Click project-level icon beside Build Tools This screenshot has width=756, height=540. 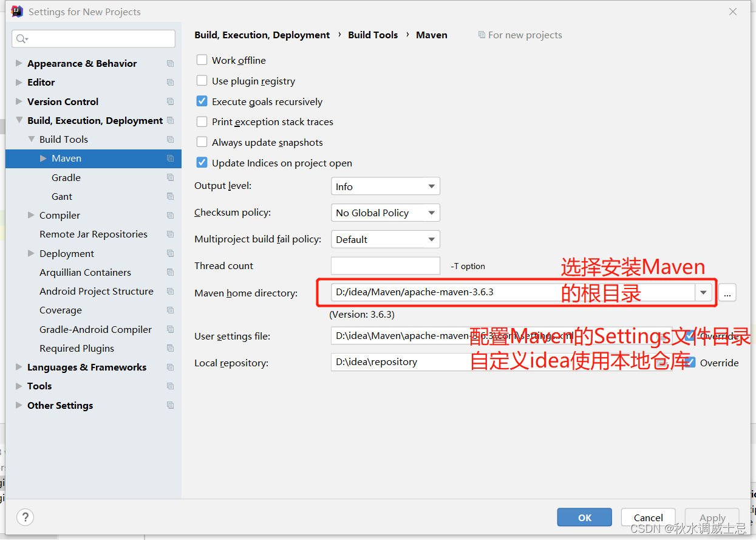pyautogui.click(x=170, y=140)
